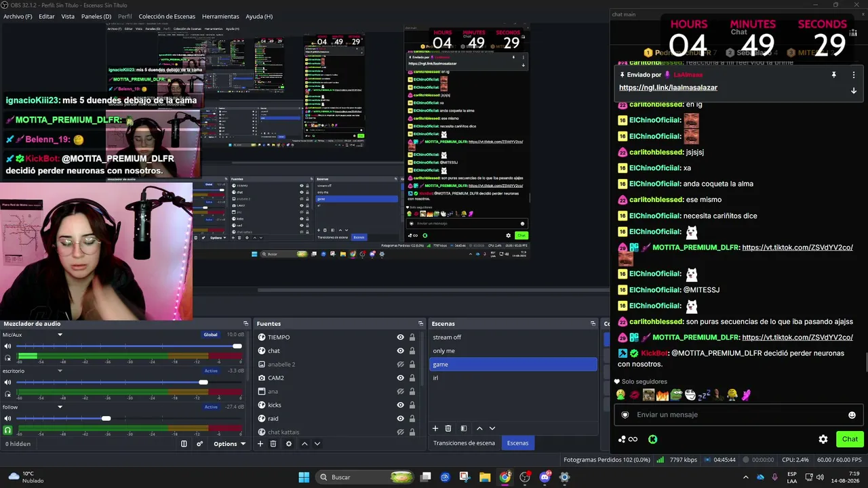868x488 pixels.
Task: Hide the chat source
Action: [400, 351]
